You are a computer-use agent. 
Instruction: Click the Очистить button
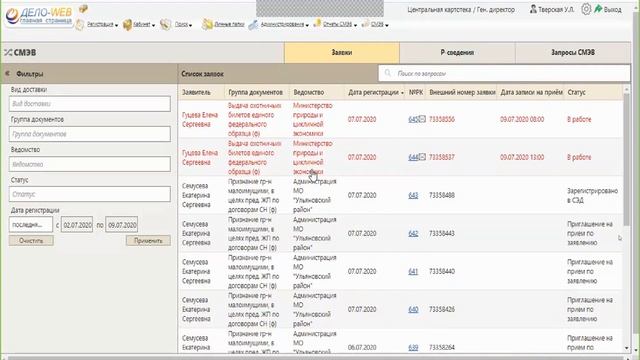tap(31, 240)
